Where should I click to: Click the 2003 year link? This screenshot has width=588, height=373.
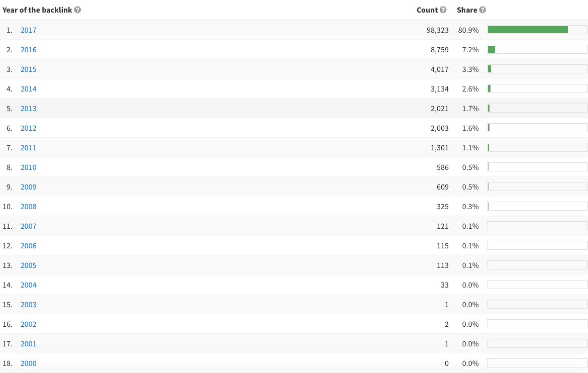click(x=28, y=305)
